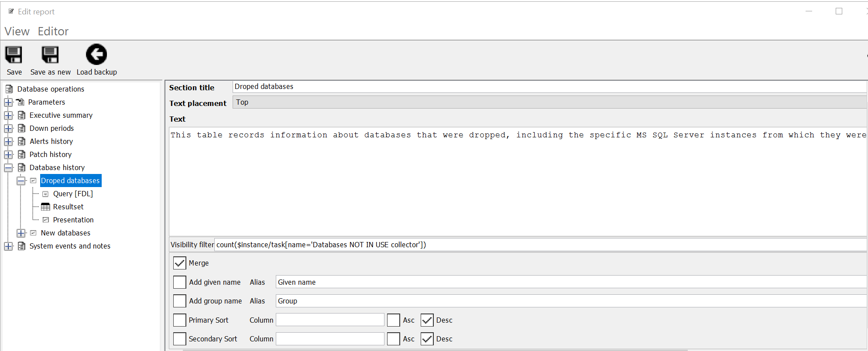Open the Text placement dropdown
Image resolution: width=868 pixels, height=351 pixels.
[549, 102]
